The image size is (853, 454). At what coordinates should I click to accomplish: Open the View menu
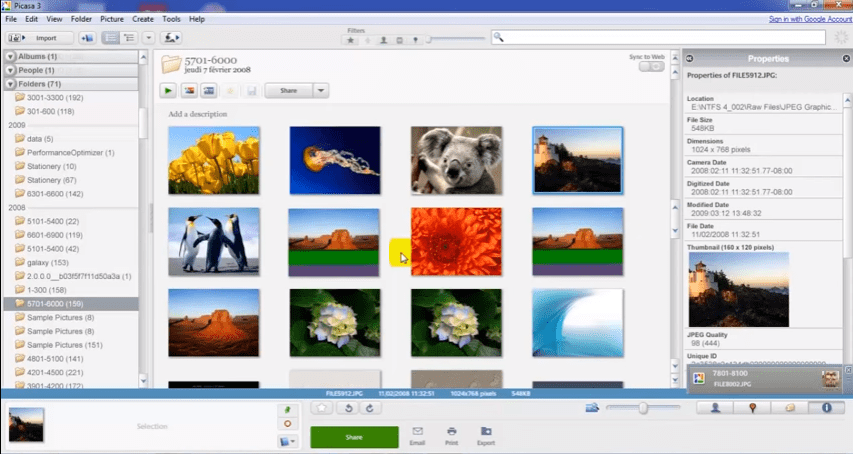[x=54, y=19]
